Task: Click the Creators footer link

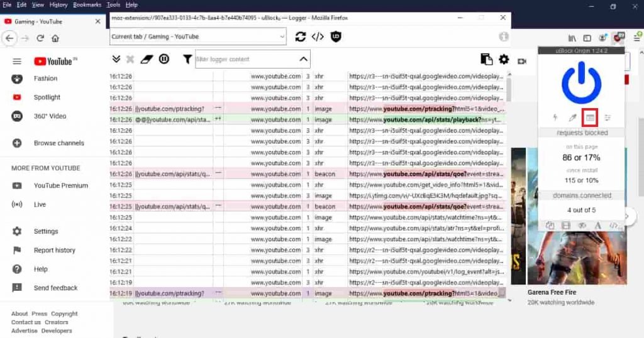Action: [56, 322]
